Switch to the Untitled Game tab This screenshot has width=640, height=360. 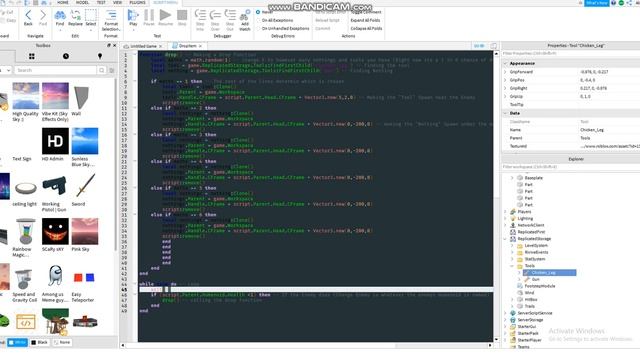coord(143,46)
